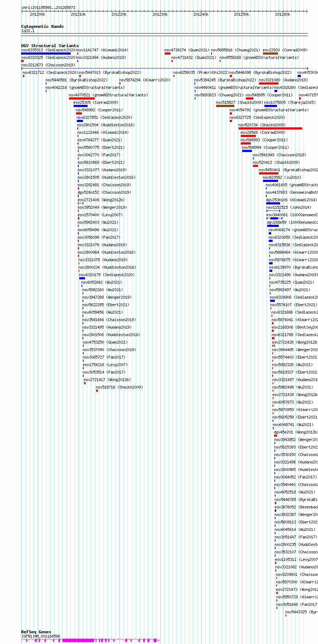The width and height of the screenshot is (318, 644).
Task: Open variant nsv5394245 (ByrskaBishop2022)
Action: 225,80
